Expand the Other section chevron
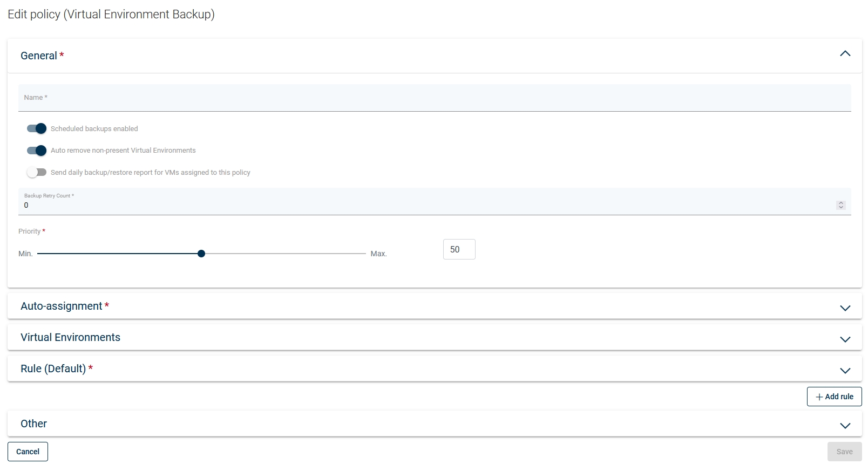The width and height of the screenshot is (868, 464). pos(845,426)
